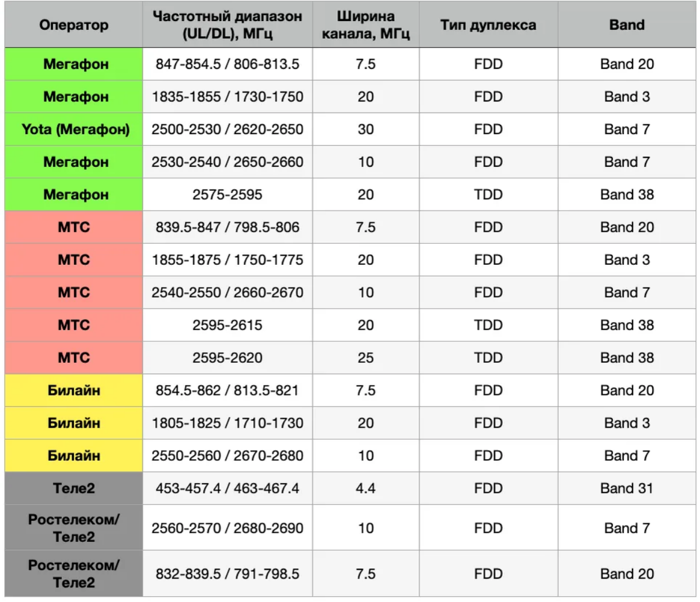Select the "2560-2570 / 2680-2690" frequency cell

[228, 528]
